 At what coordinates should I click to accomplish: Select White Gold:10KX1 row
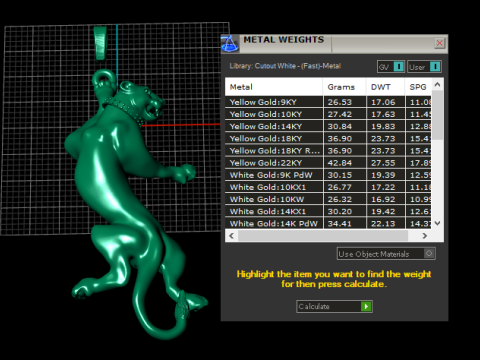point(328,187)
